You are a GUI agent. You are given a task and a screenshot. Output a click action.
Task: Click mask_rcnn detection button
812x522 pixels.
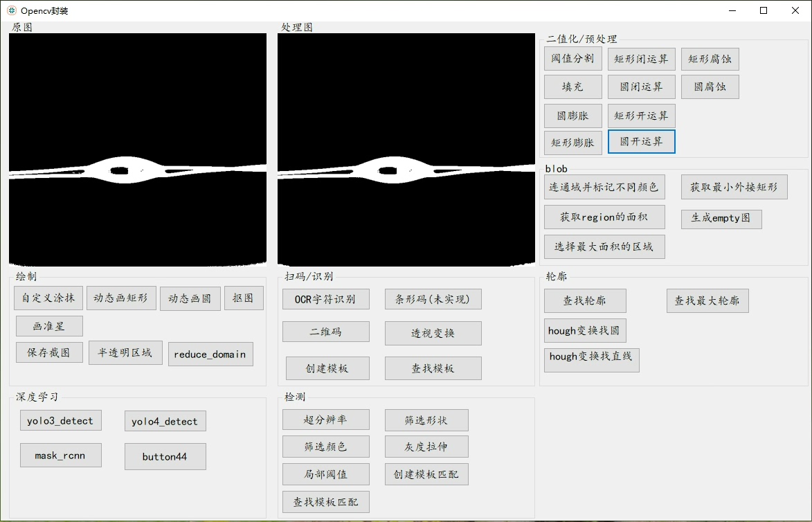[60, 455]
